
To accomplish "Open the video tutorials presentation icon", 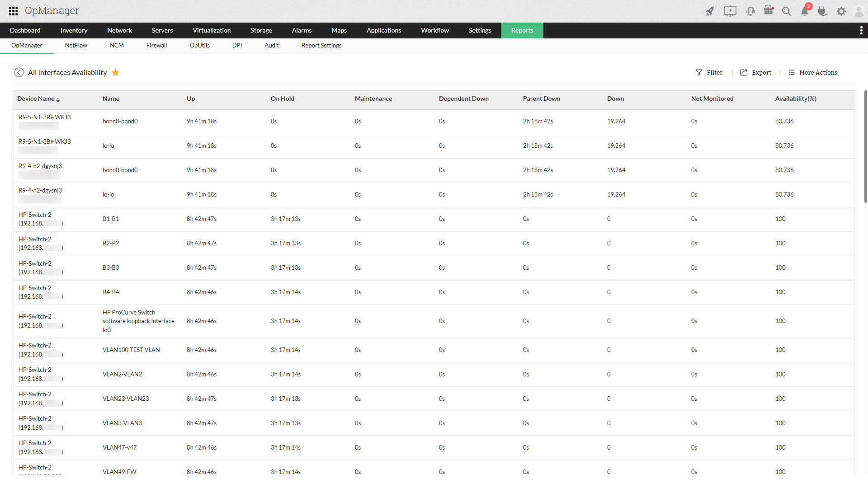I will (x=730, y=11).
